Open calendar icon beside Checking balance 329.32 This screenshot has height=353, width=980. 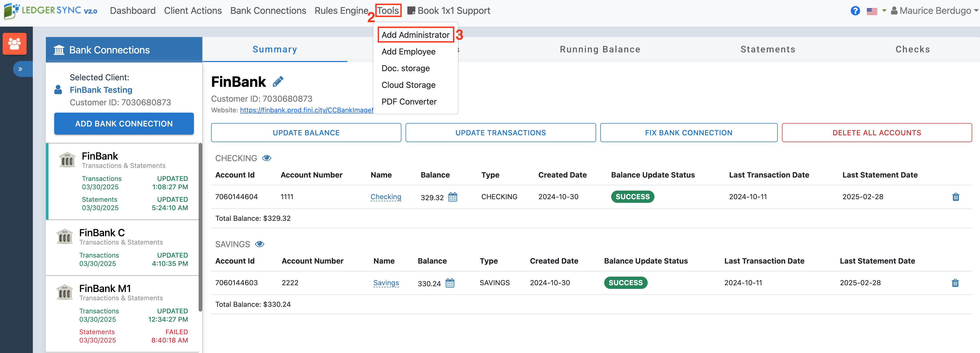click(x=453, y=197)
